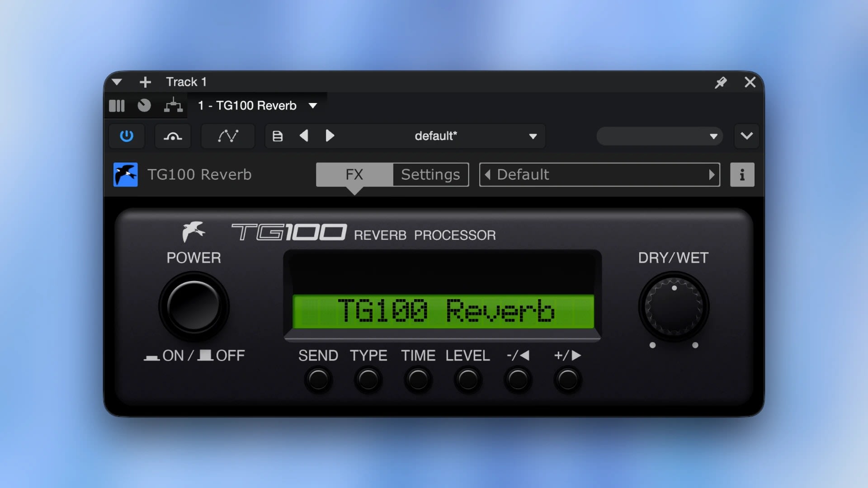Viewport: 868px width, 488px height.
Task: Switch to the FX tab
Action: pyautogui.click(x=354, y=174)
